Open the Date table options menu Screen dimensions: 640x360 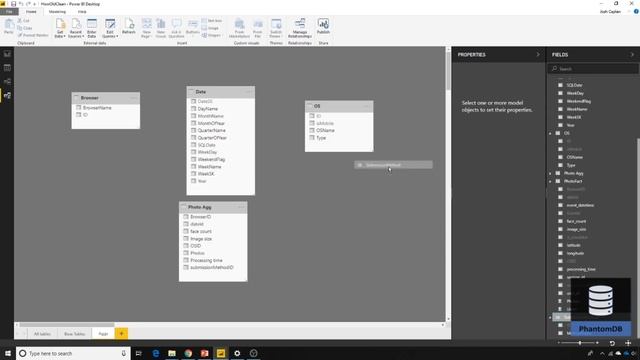click(x=249, y=92)
